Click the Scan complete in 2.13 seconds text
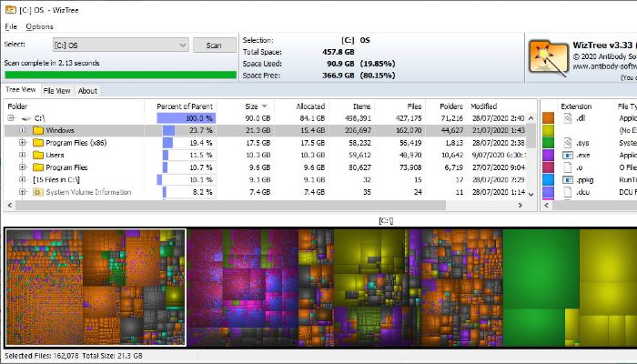Screen dimensions: 637x364 point(52,63)
